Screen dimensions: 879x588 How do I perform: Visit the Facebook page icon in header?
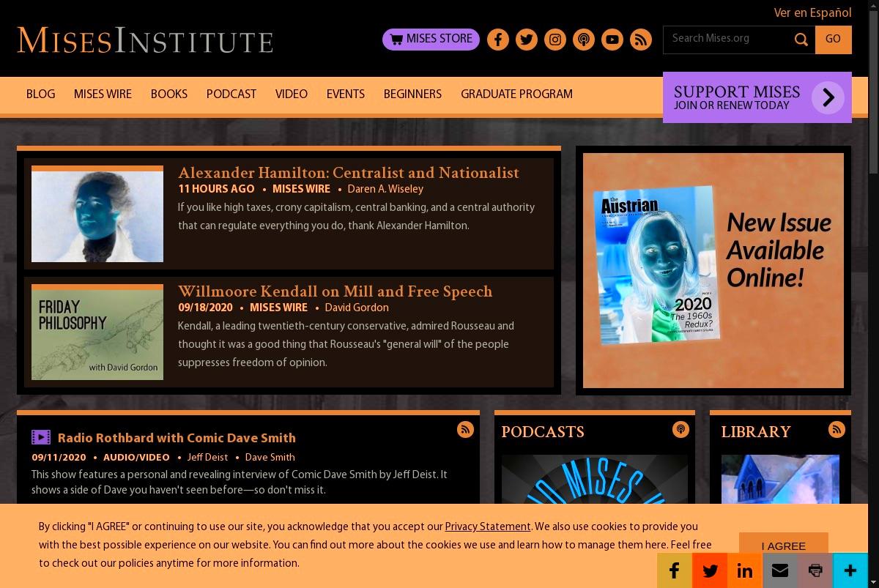(498, 40)
